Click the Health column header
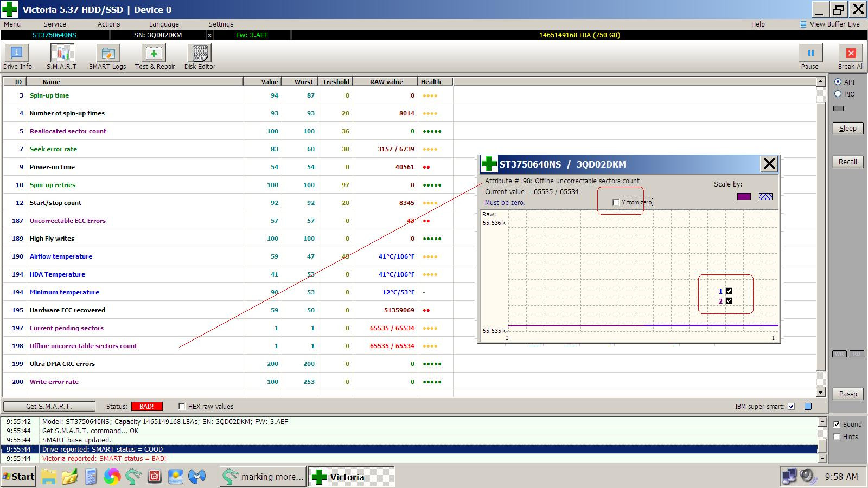Image resolution: width=868 pixels, height=488 pixels. click(435, 82)
